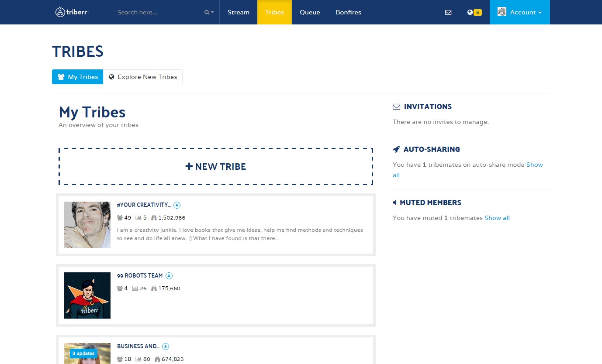Navigate to Bonfires in the navbar
This screenshot has height=364, width=602.
pos(348,12)
